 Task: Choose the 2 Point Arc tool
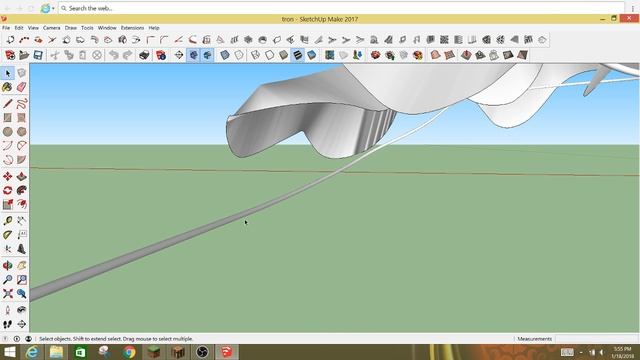coord(22,146)
